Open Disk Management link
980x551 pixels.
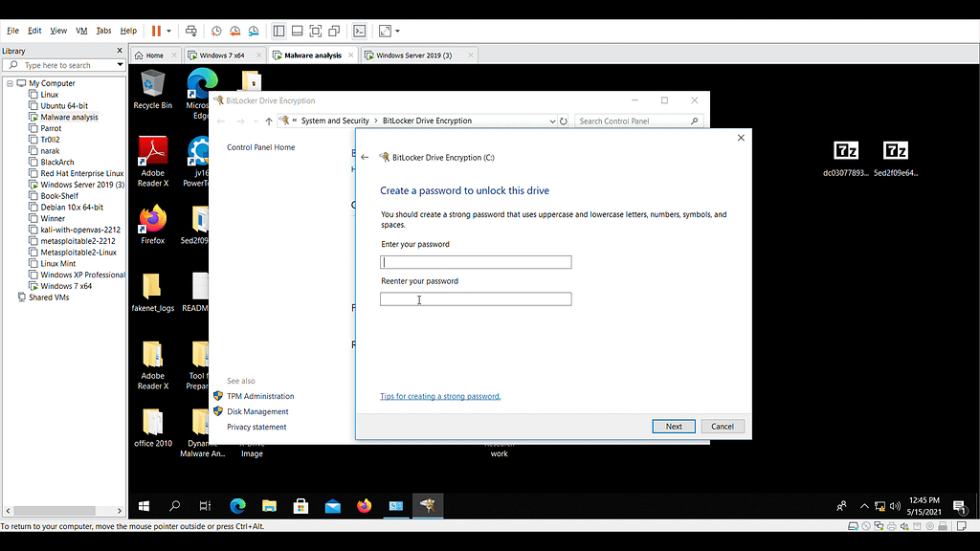click(257, 411)
